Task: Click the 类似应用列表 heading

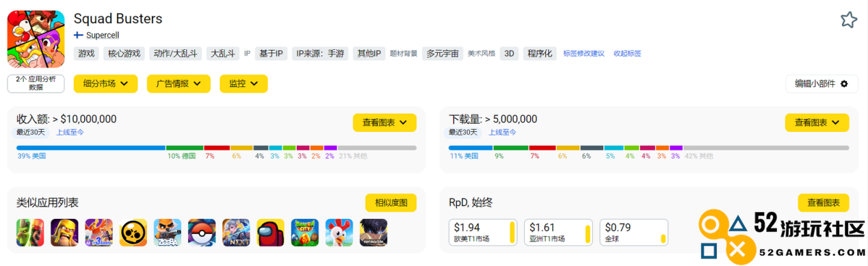Action: click(47, 202)
